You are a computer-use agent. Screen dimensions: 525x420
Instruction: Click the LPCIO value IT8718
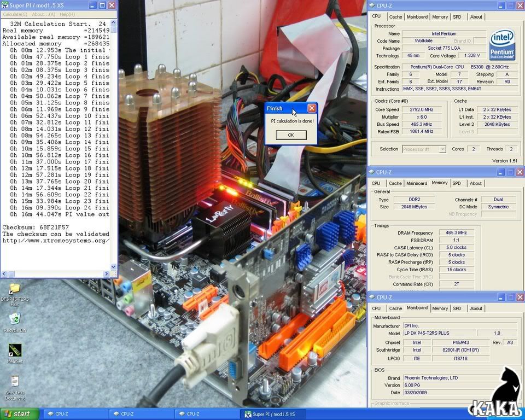click(460, 358)
